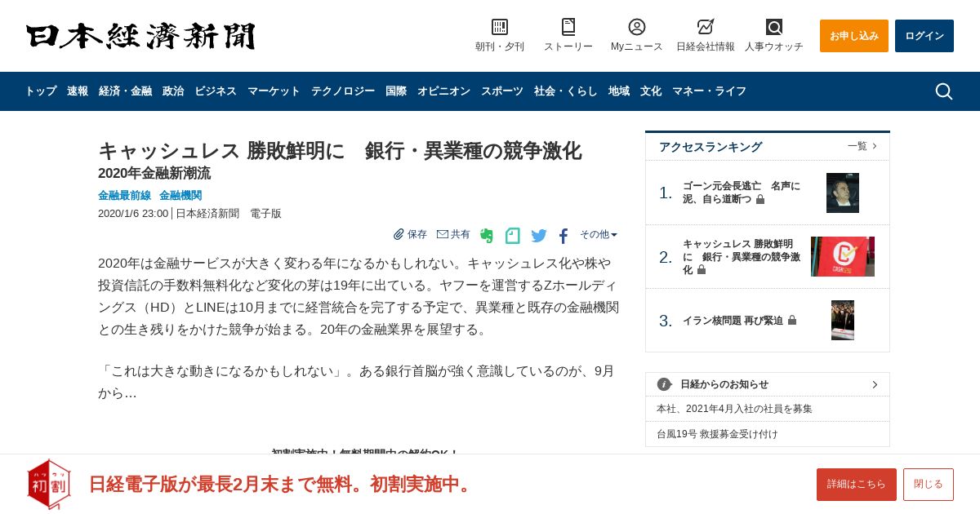Go to トップ in navigation bar
980x514 pixels.
click(41, 91)
